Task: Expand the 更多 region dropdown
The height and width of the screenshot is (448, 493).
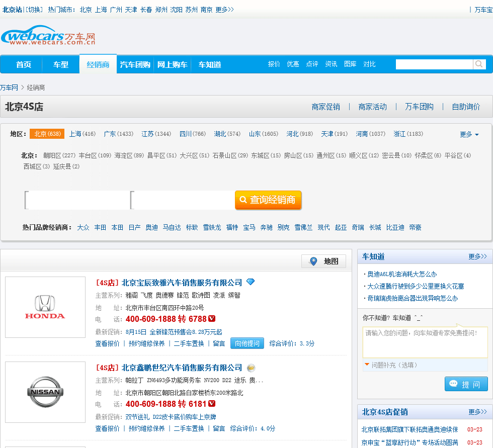Action: coord(469,134)
